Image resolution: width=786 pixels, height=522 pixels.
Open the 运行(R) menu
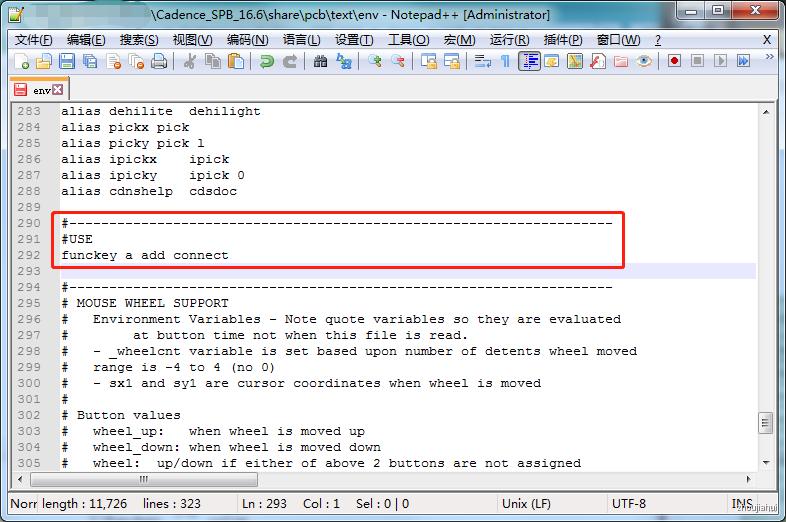pyautogui.click(x=509, y=40)
